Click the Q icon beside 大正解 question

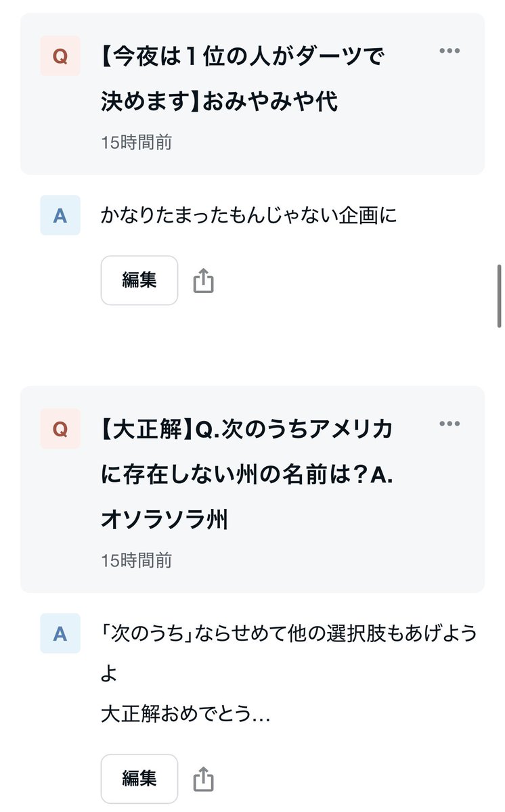click(60, 429)
